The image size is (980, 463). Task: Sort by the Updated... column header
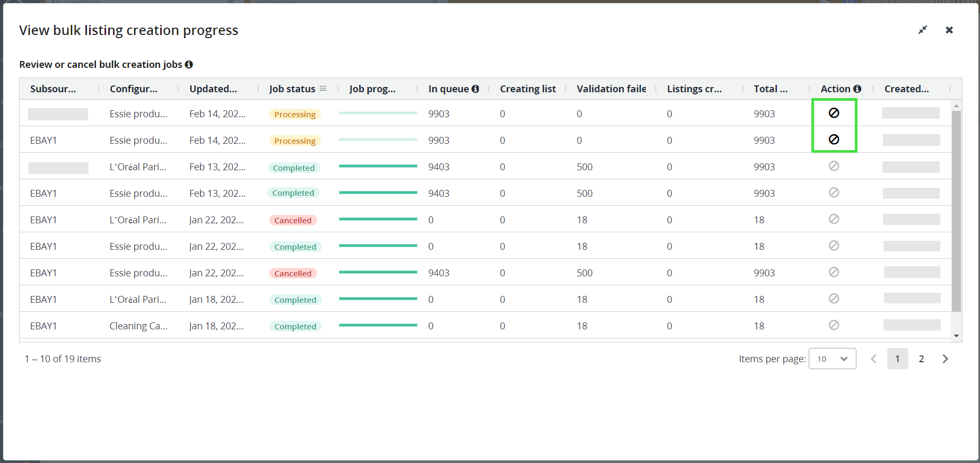(x=213, y=89)
